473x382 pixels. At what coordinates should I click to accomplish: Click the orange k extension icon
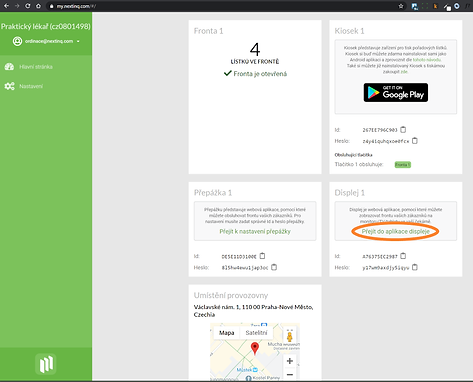[x=435, y=6]
